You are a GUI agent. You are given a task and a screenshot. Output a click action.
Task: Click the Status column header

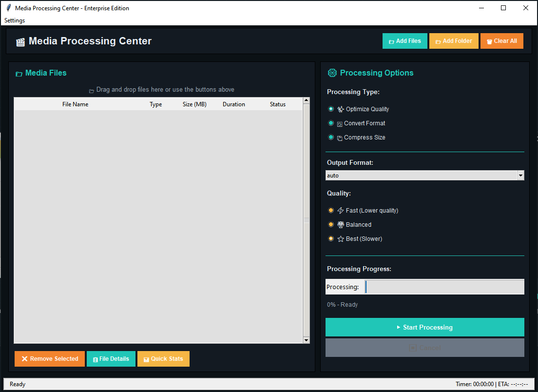point(278,104)
